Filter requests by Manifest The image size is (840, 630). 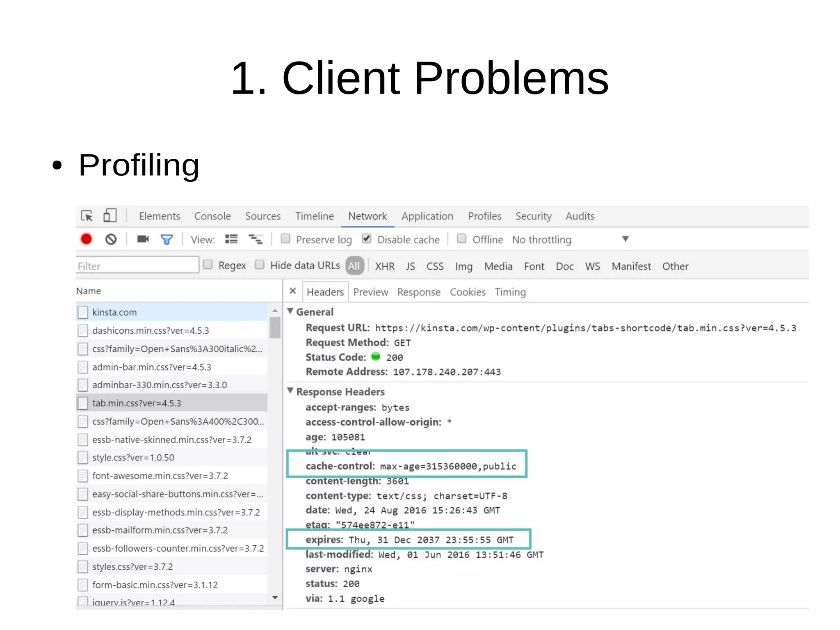pyautogui.click(x=631, y=266)
